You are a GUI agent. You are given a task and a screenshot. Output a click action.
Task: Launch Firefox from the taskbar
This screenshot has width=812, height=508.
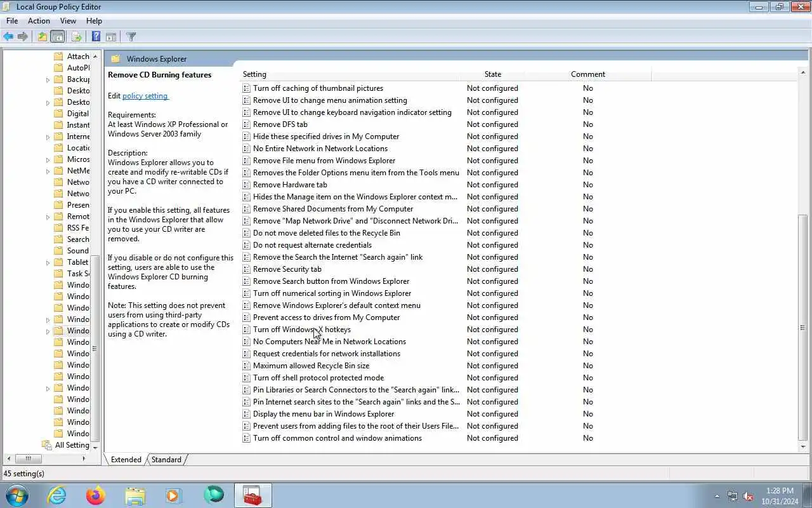coord(96,495)
